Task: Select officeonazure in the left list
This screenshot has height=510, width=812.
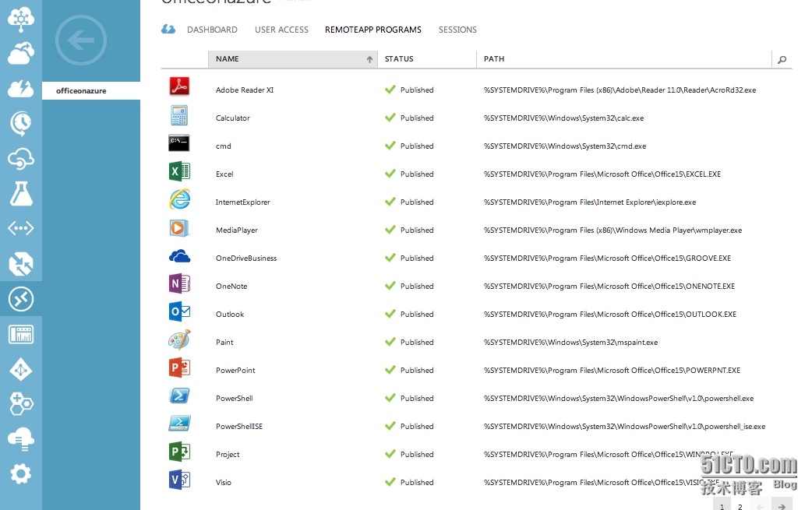Action: [91, 90]
